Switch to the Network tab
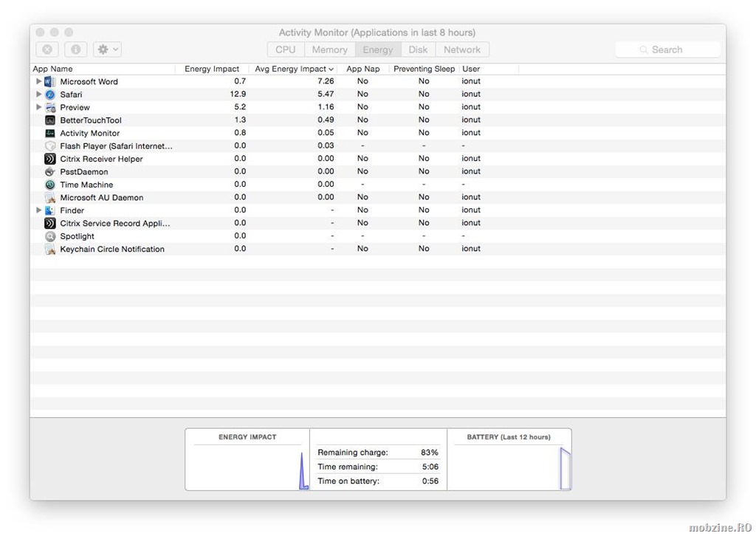 (462, 49)
